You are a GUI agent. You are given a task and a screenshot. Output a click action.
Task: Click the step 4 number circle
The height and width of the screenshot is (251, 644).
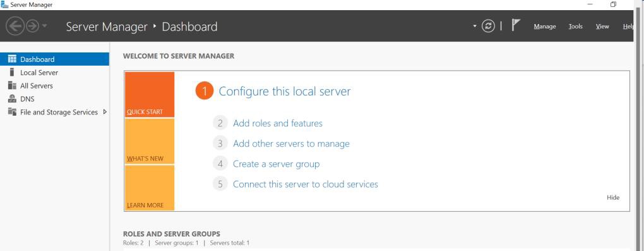220,164
